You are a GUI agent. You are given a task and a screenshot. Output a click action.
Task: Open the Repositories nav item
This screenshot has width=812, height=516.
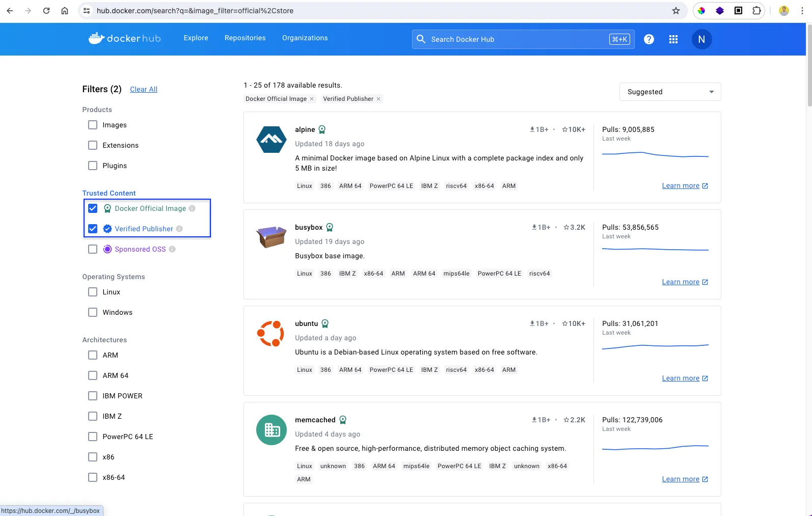click(245, 38)
